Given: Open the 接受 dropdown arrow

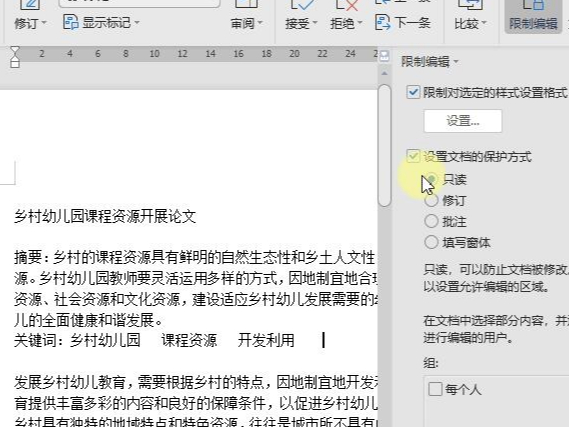Looking at the screenshot, I should (315, 23).
